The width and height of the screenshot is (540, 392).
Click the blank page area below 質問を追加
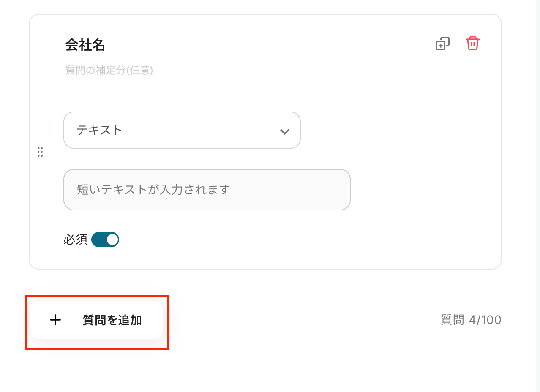pyautogui.click(x=270, y=372)
